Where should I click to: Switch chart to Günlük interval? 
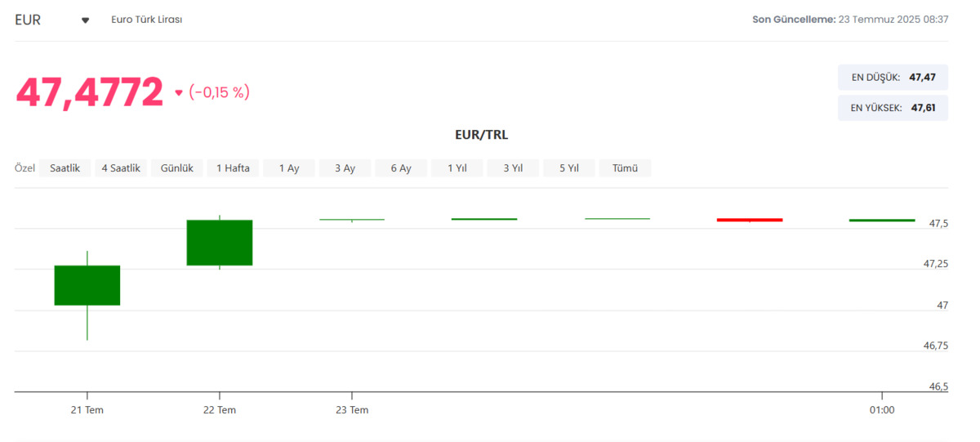(x=177, y=168)
